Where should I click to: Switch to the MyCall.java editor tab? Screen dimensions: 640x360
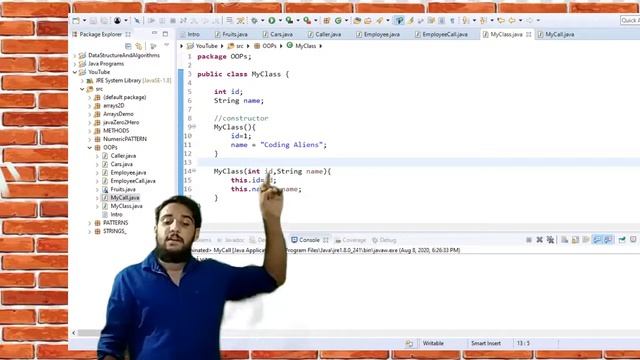[x=556, y=35]
